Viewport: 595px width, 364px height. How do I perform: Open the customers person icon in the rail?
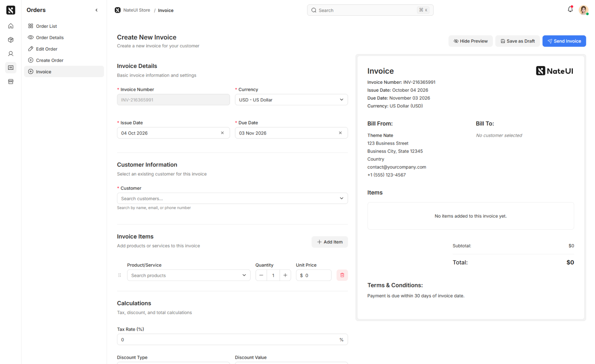pyautogui.click(x=11, y=54)
